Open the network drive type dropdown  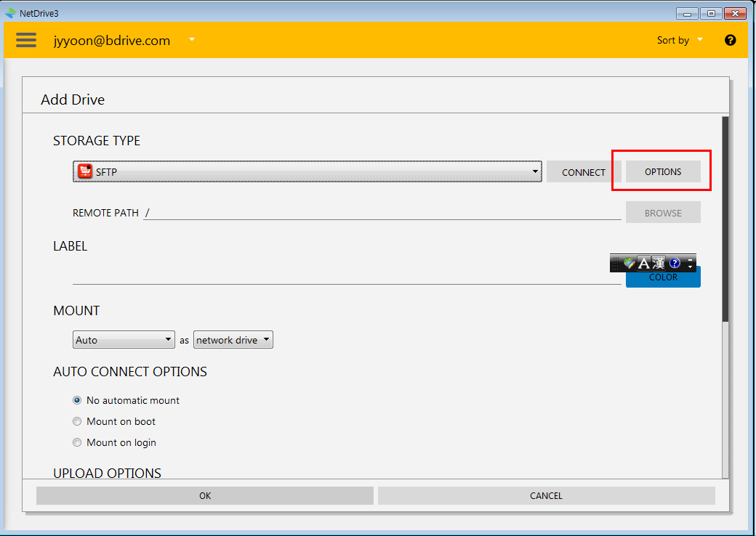[x=233, y=340]
